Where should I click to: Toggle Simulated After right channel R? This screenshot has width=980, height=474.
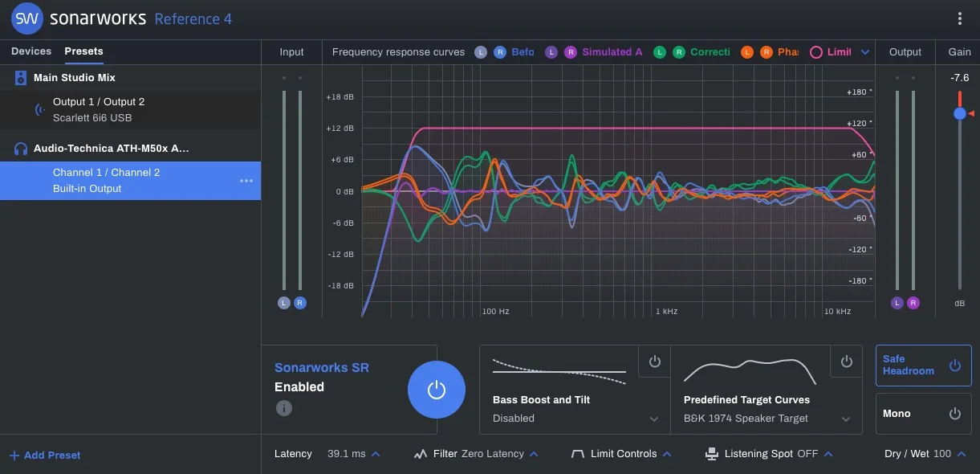571,52
